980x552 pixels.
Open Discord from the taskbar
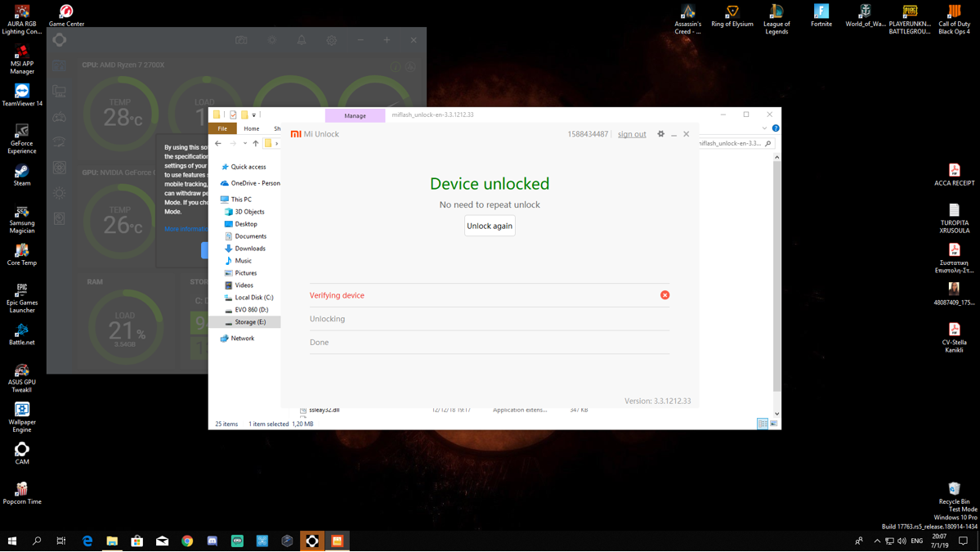[x=213, y=541]
